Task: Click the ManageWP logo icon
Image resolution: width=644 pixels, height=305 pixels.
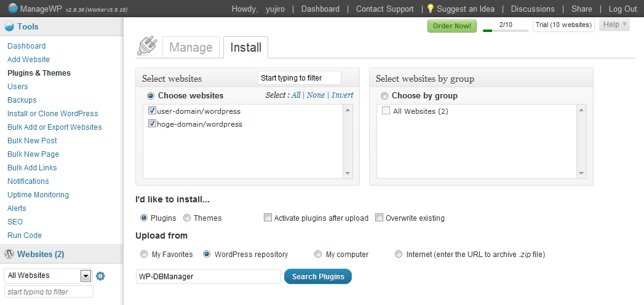Action: tap(13, 8)
